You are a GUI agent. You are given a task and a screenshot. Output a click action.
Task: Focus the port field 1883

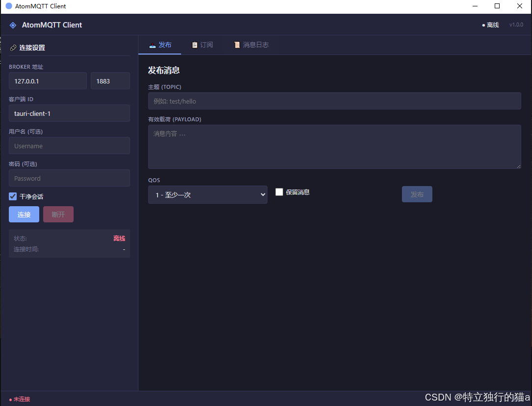(x=110, y=81)
